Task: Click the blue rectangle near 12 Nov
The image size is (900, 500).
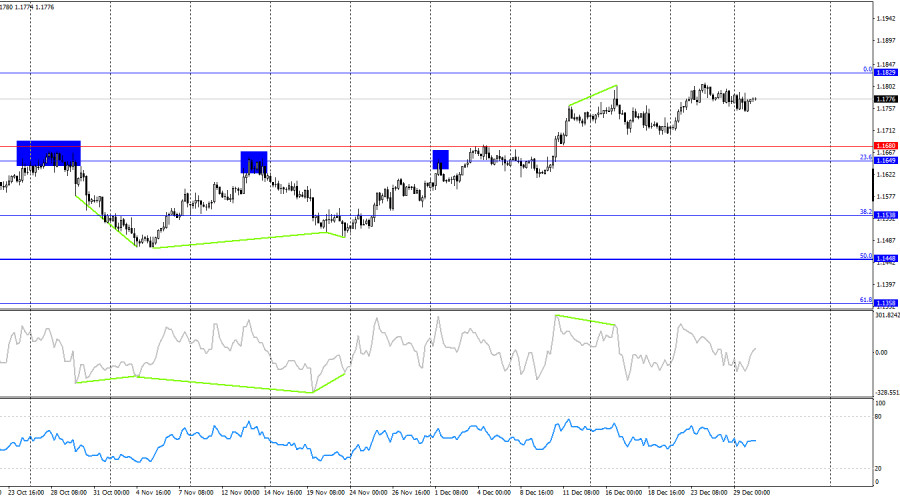Action: coord(254,162)
